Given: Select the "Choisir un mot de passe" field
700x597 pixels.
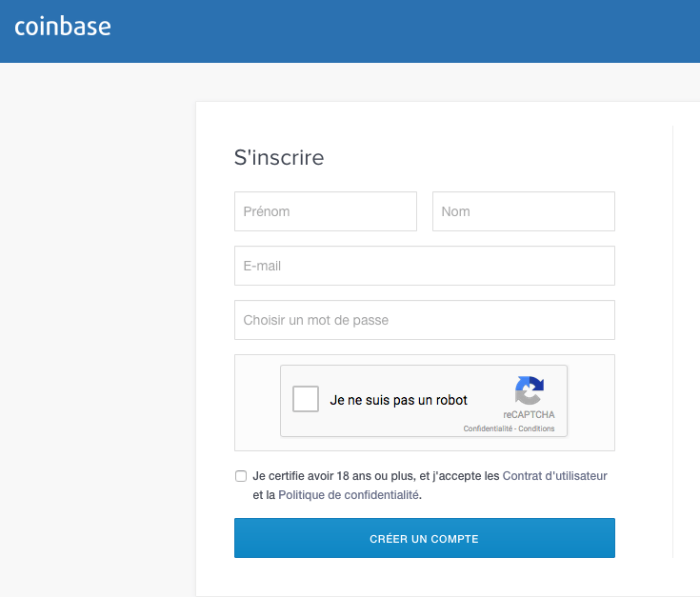Looking at the screenshot, I should pyautogui.click(x=425, y=320).
